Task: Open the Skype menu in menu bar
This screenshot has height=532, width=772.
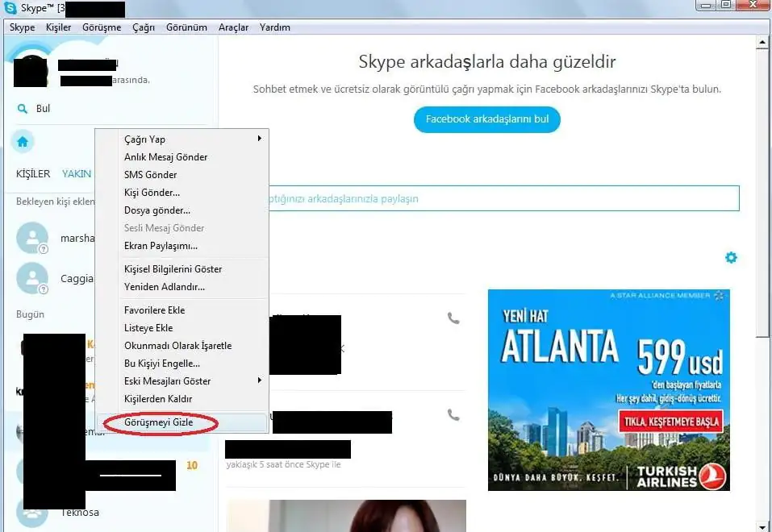Action: (22, 27)
